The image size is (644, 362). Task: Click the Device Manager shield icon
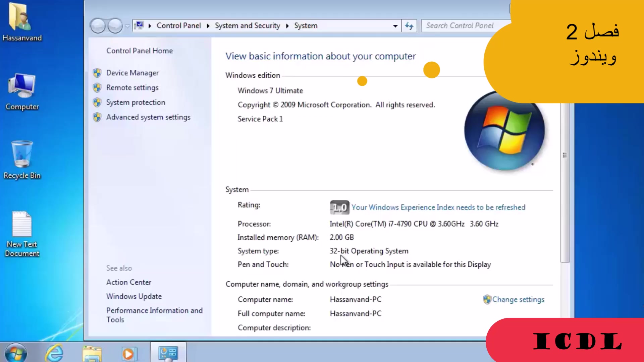click(x=97, y=73)
